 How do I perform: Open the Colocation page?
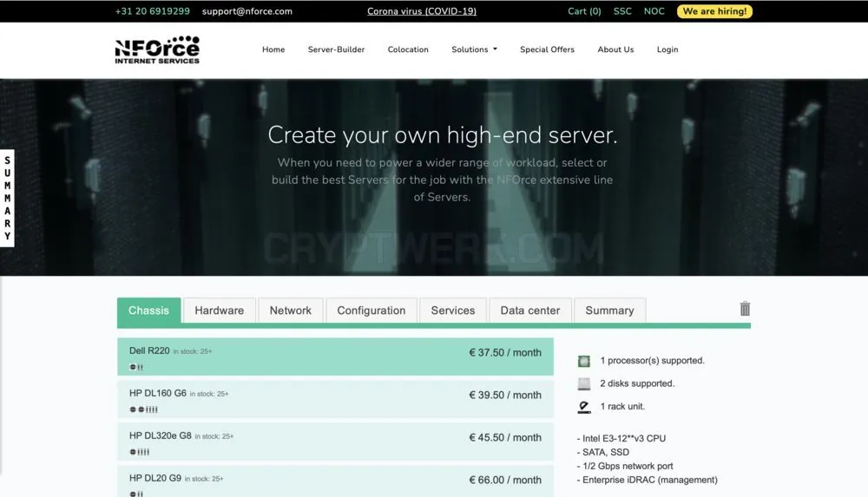[408, 49]
